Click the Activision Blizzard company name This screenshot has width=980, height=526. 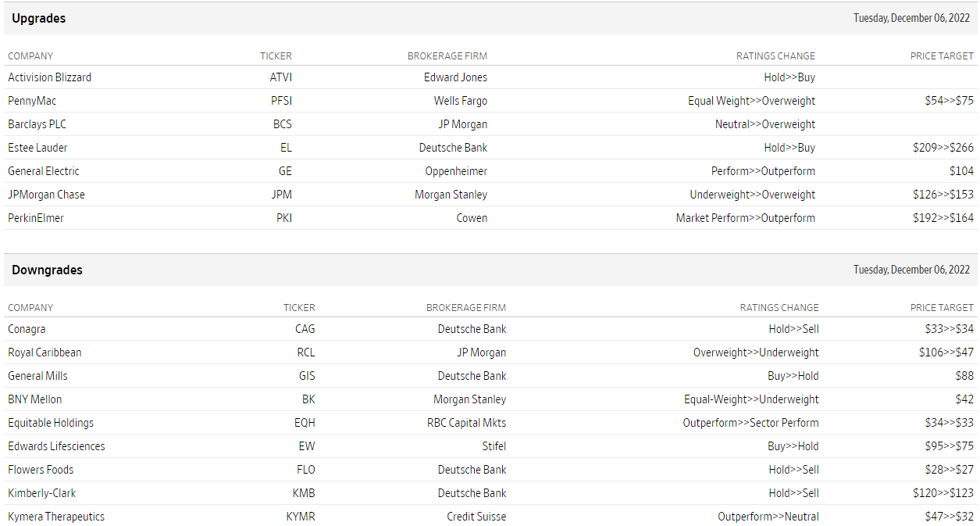49,77
